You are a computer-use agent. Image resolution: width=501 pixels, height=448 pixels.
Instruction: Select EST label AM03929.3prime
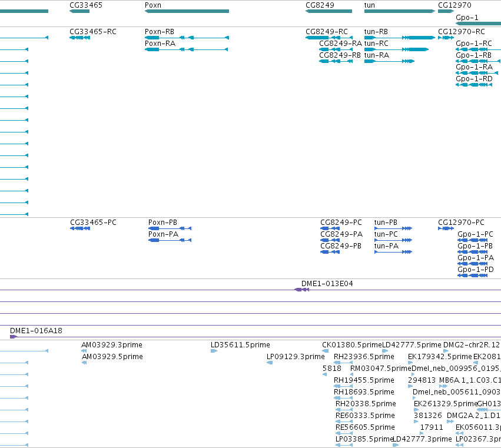112,345
